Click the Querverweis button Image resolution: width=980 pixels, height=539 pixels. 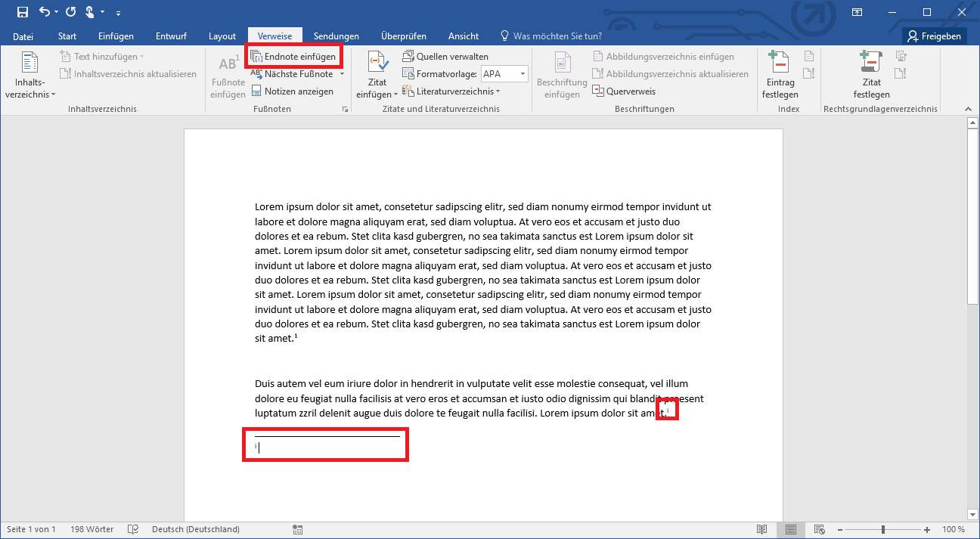coord(624,91)
